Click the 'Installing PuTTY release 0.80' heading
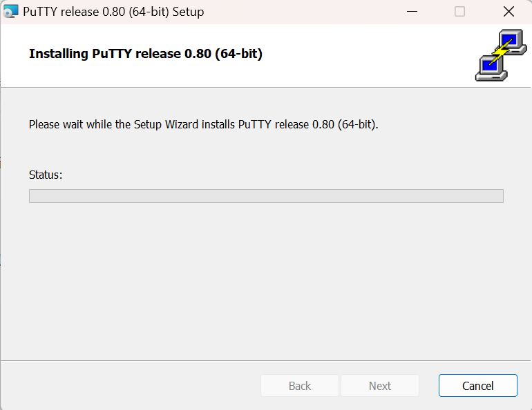 (146, 54)
